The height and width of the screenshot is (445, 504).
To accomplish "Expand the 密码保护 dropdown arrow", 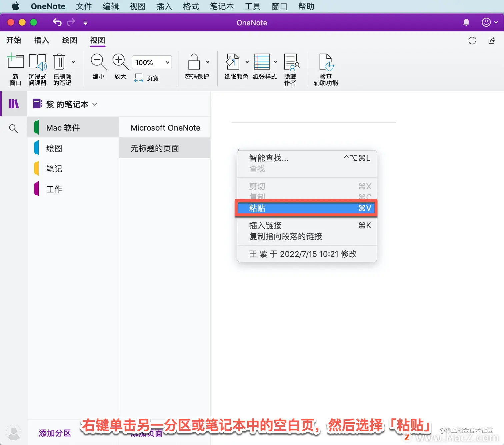I will click(208, 62).
